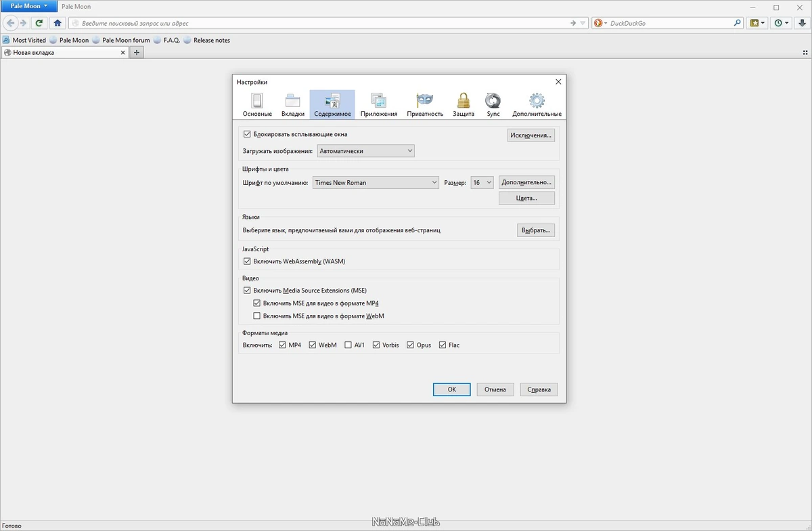Image resolution: width=812 pixels, height=531 pixels.
Task: Open the default font Times New Roman dropdown
Action: point(376,182)
